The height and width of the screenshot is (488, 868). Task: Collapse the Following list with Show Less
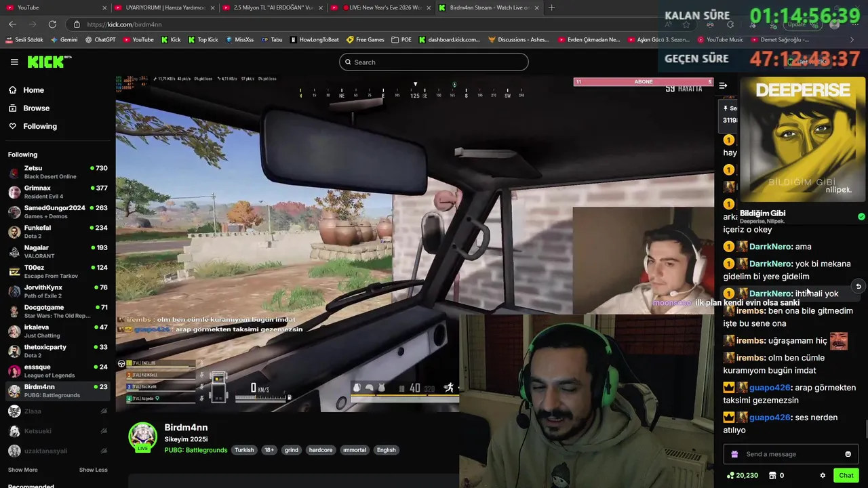pyautogui.click(x=93, y=470)
